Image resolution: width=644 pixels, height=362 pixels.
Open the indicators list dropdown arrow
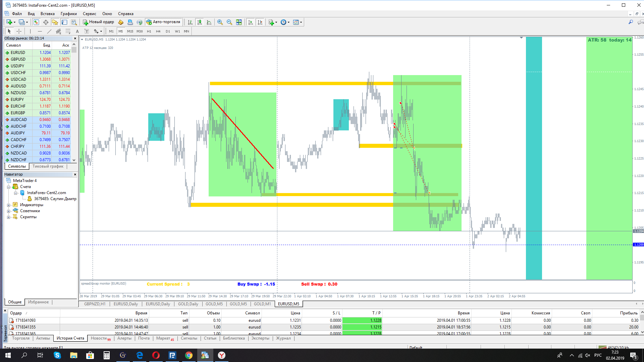[276, 22]
